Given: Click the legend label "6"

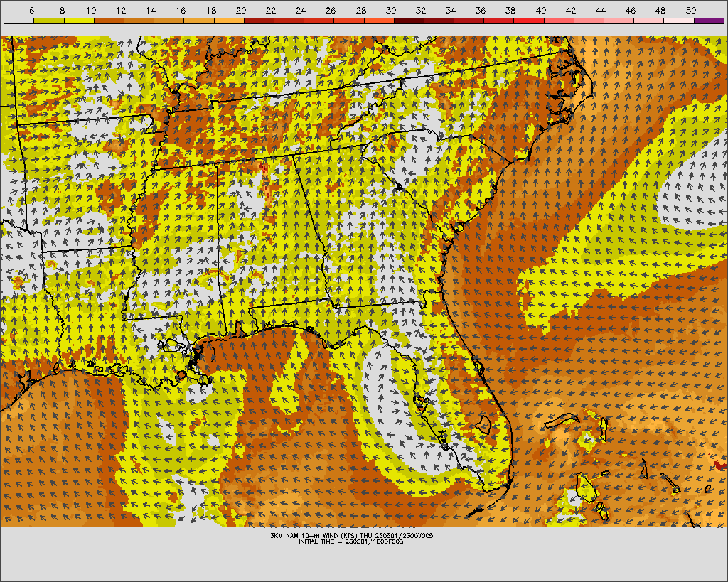Looking at the screenshot, I should pyautogui.click(x=31, y=10).
